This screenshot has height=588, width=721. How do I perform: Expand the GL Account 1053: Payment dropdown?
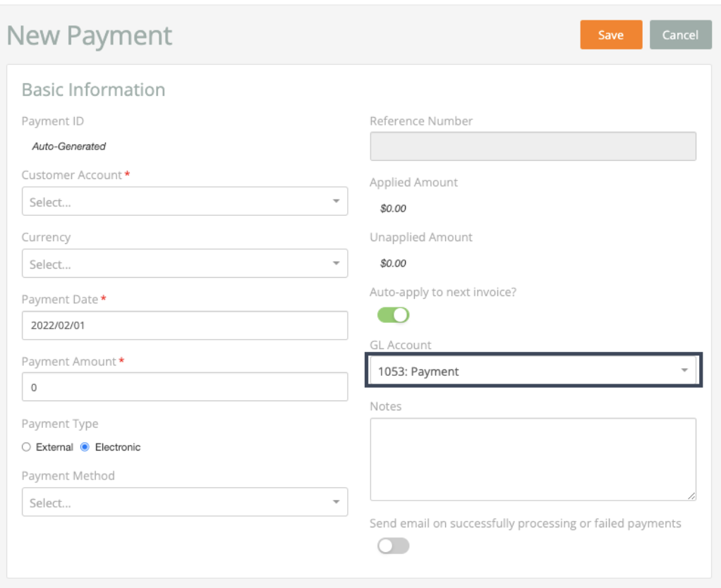pyautogui.click(x=533, y=371)
